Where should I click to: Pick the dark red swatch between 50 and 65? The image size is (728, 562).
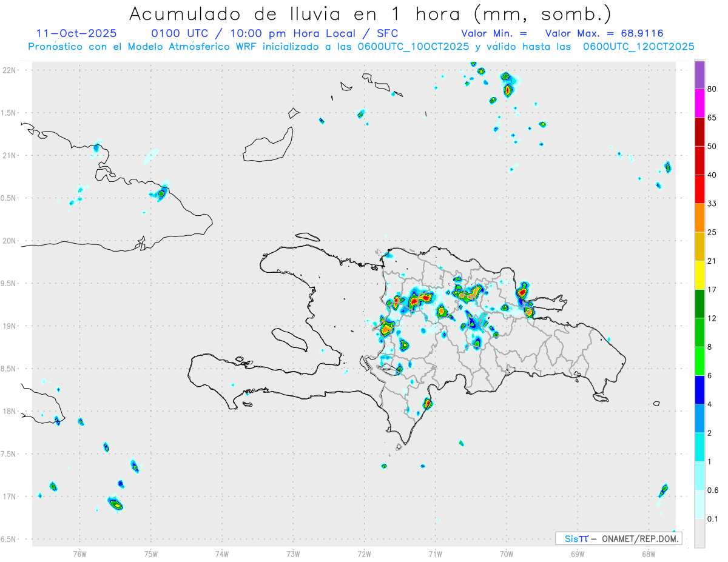(699, 132)
